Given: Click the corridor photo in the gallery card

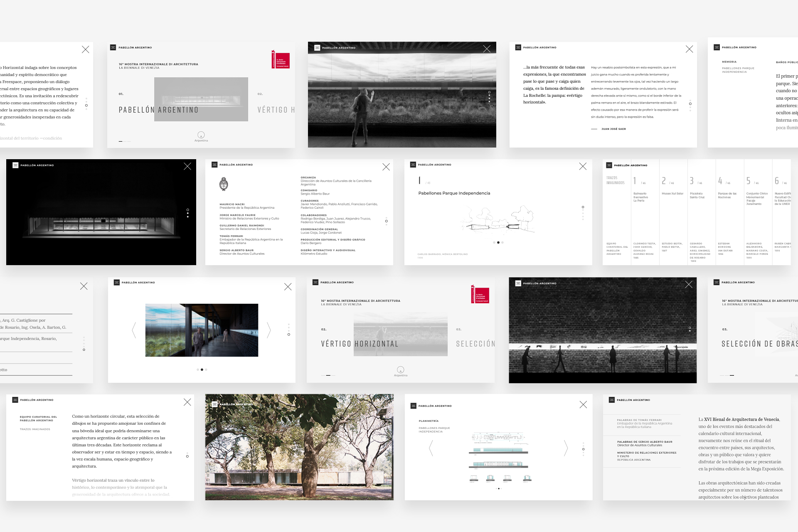Looking at the screenshot, I should (x=202, y=330).
